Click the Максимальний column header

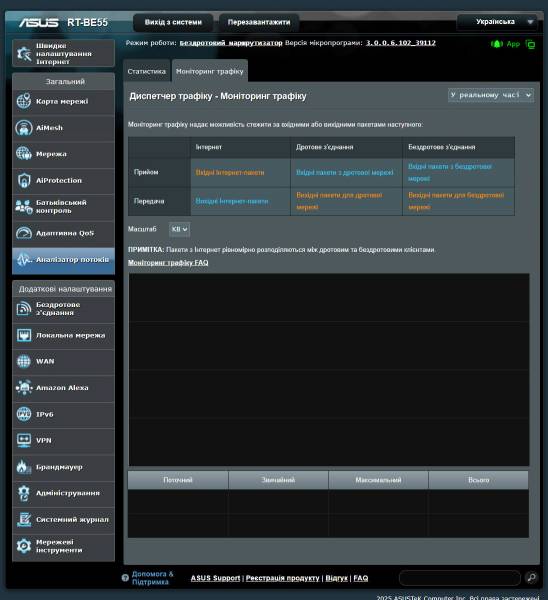click(x=378, y=480)
